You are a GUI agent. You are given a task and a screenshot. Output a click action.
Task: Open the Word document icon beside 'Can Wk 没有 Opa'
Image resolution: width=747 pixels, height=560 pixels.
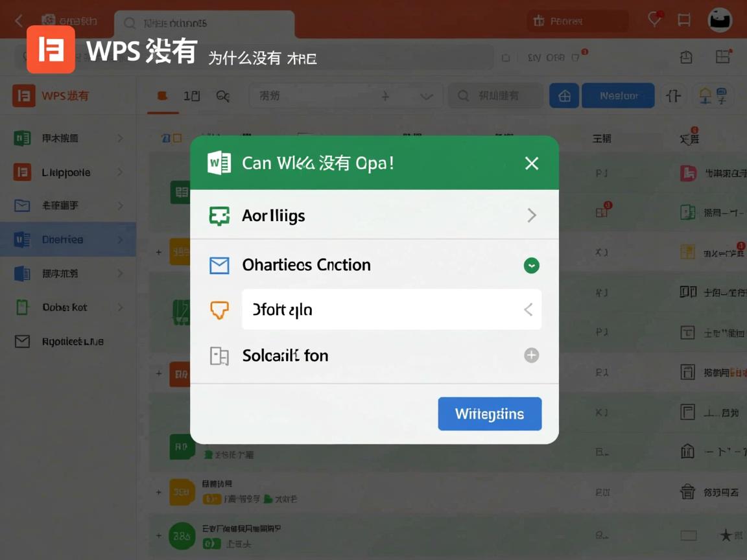tap(219, 163)
